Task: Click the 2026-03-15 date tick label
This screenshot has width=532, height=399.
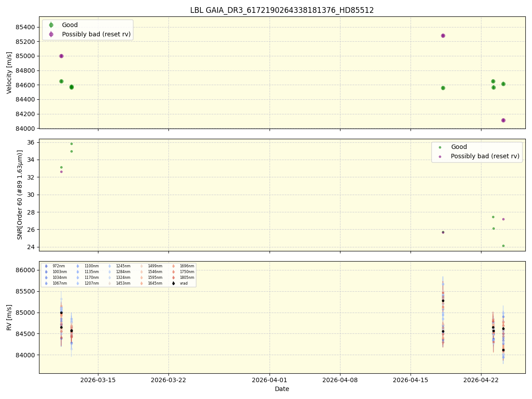Action: pyautogui.click(x=98, y=380)
